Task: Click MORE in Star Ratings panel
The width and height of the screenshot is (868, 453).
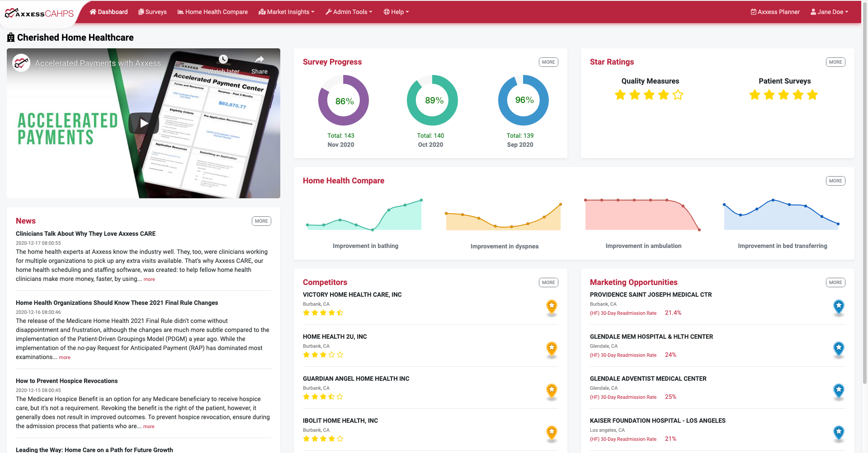Action: point(835,62)
